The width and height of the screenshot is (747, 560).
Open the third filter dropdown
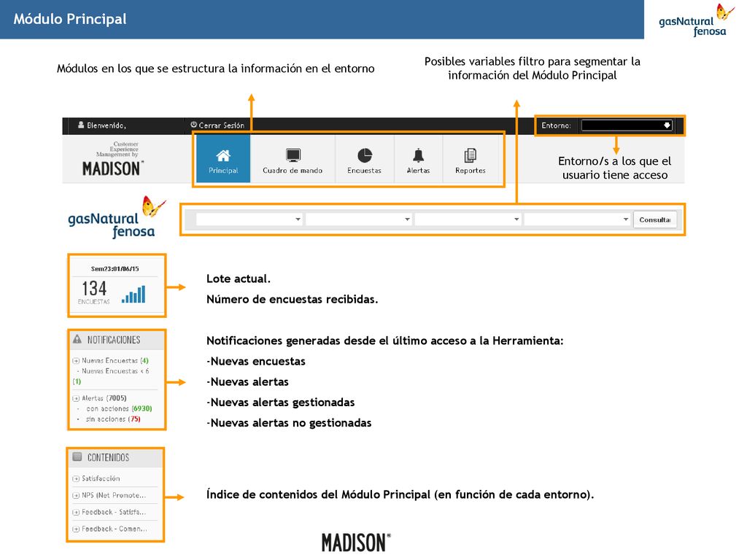click(x=468, y=219)
